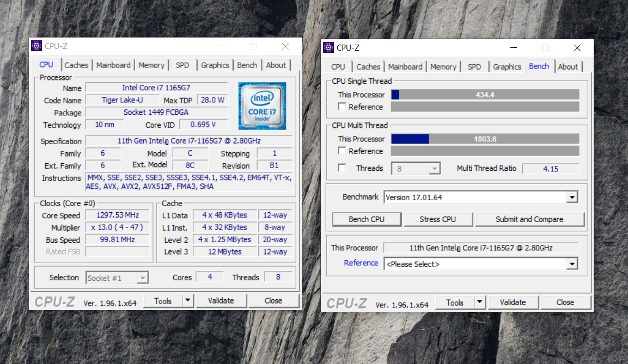Click the blue Reference link label
Screen dimensions: 628x364
coord(361,263)
